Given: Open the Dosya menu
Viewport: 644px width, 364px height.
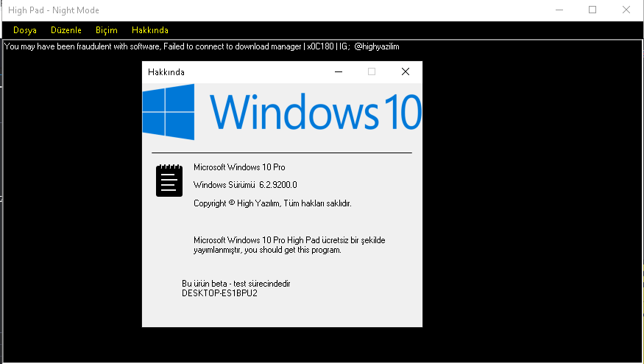Looking at the screenshot, I should (24, 30).
